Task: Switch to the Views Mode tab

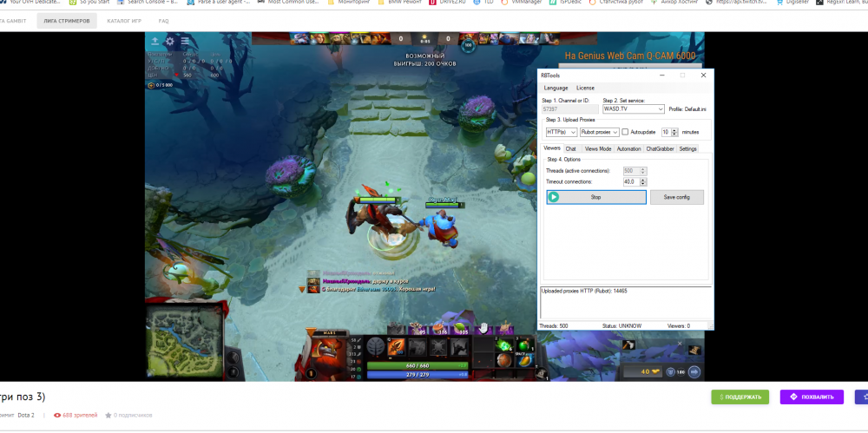Action: 598,149
